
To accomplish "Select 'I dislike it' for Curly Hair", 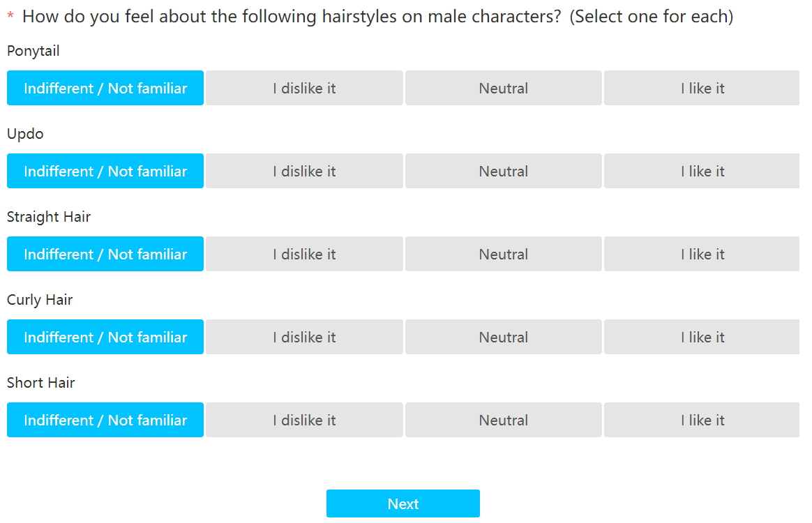I will tap(304, 337).
